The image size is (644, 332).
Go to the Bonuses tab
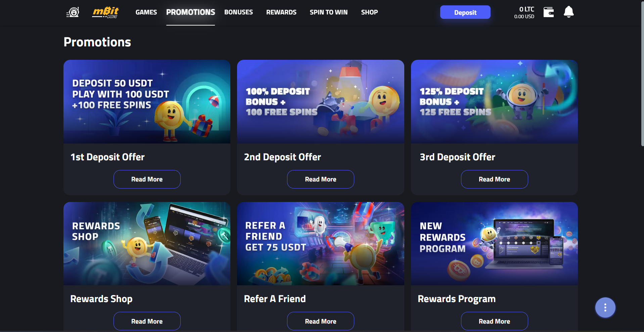click(238, 12)
